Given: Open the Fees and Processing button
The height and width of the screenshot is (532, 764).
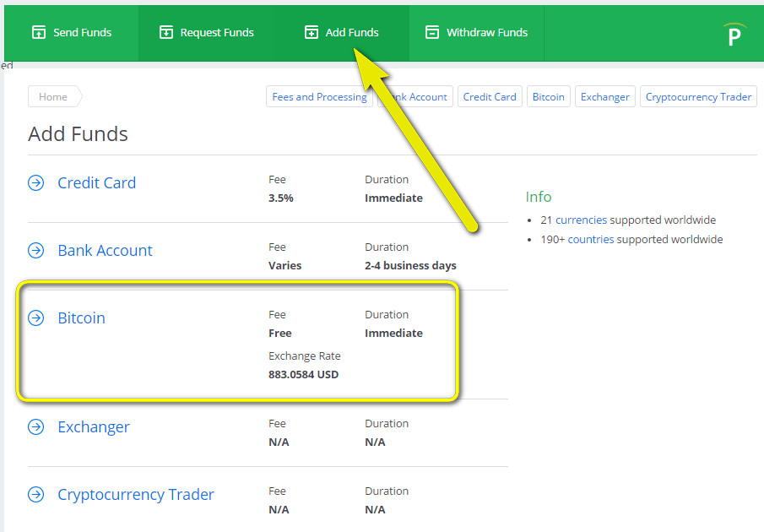Looking at the screenshot, I should [x=319, y=97].
